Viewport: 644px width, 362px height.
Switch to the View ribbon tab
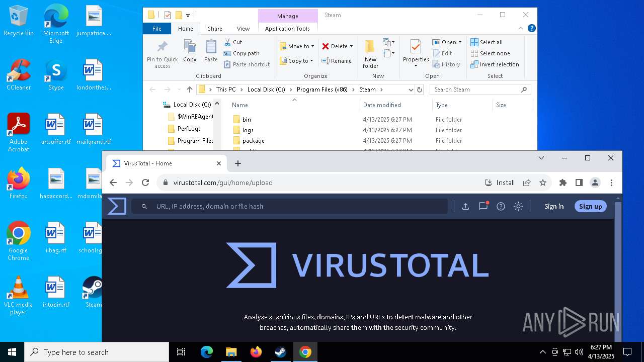click(x=243, y=29)
